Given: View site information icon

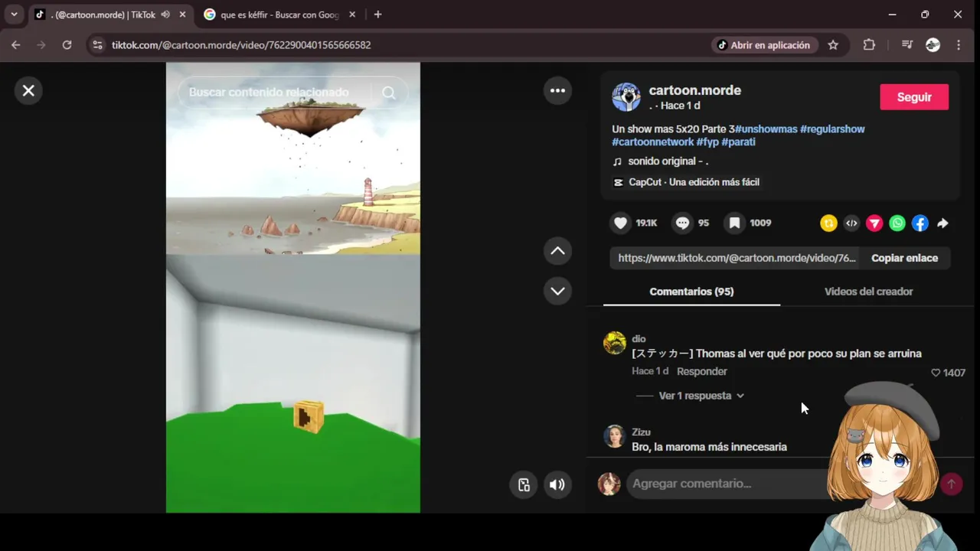Looking at the screenshot, I should 97,45.
